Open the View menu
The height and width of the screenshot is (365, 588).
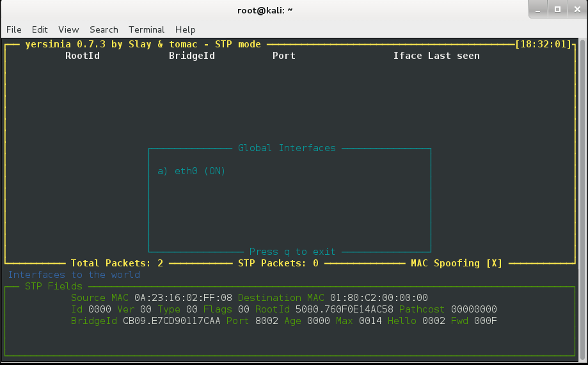click(68, 29)
